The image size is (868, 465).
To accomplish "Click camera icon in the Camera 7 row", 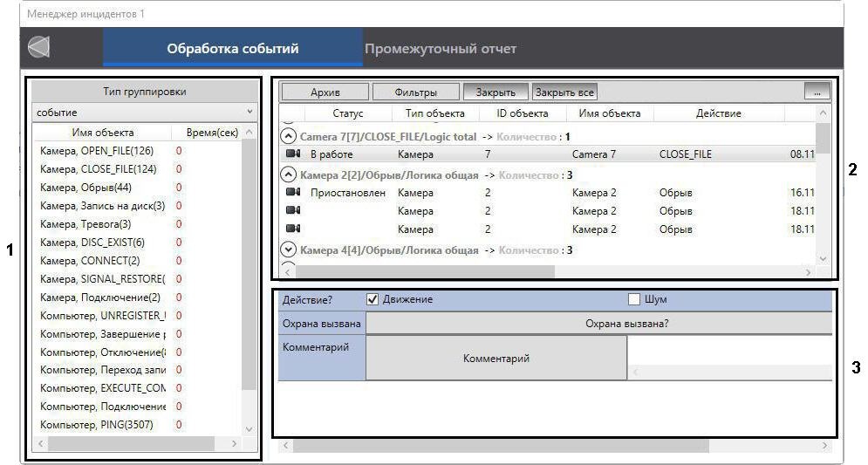I will tap(292, 154).
